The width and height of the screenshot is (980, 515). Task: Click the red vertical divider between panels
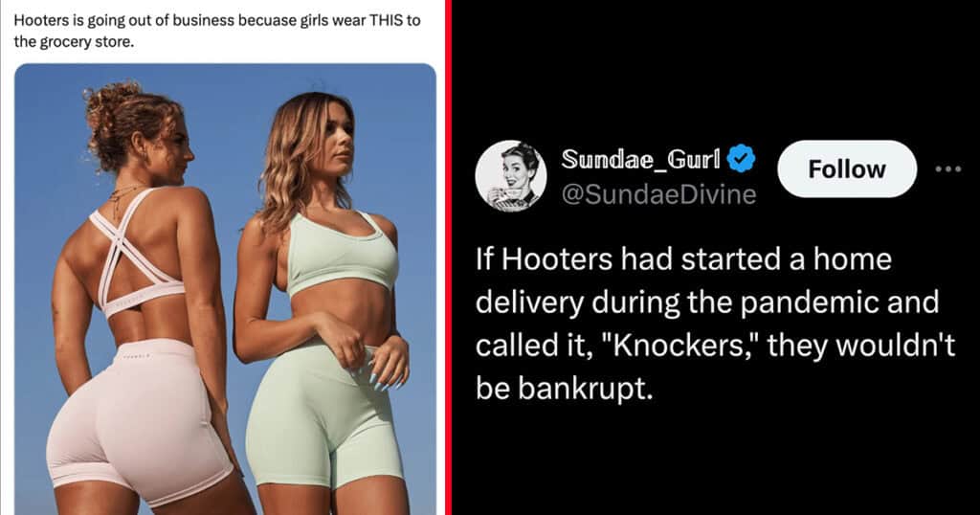(x=448, y=257)
